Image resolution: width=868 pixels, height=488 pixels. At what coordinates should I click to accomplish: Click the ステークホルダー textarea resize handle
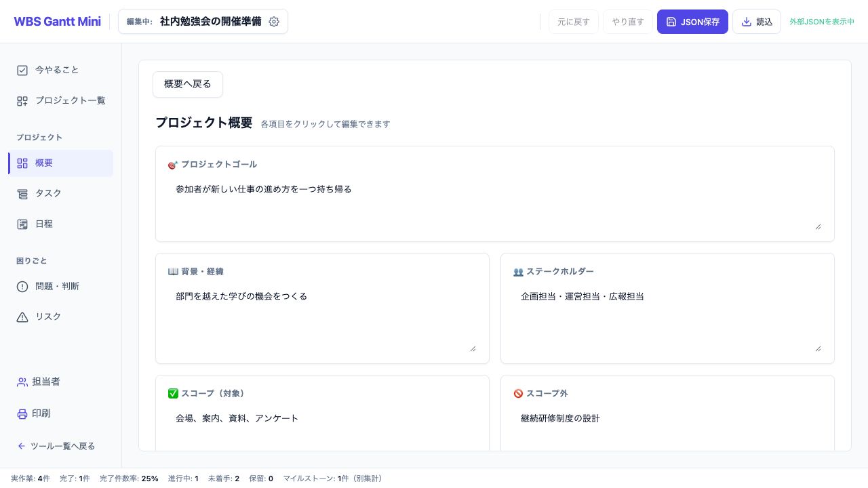(x=818, y=348)
